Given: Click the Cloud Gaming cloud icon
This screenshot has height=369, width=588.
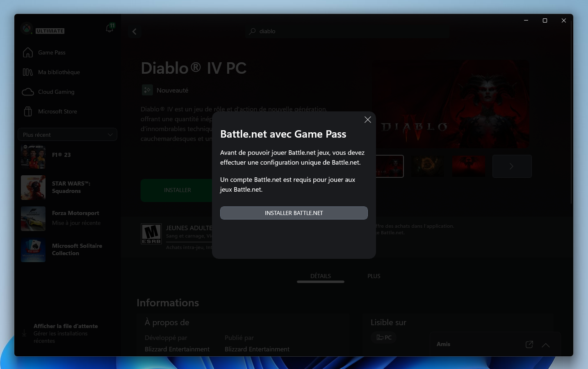Looking at the screenshot, I should click(28, 92).
